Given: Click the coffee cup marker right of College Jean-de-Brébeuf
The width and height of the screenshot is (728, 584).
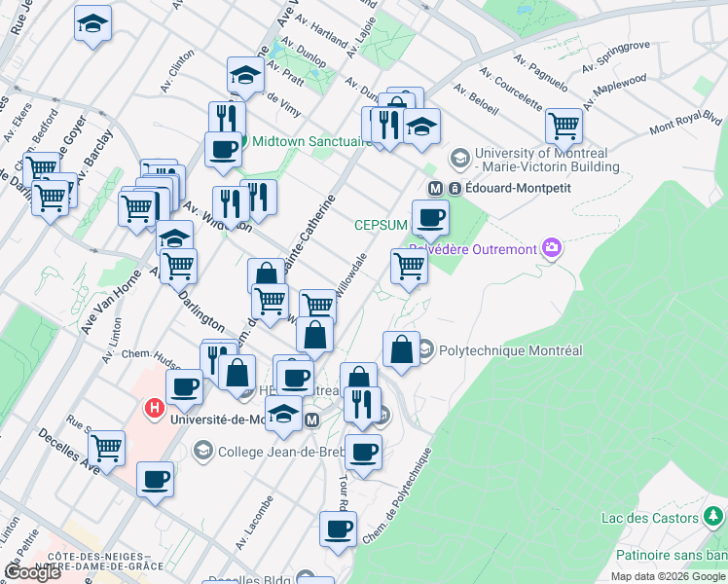Looking at the screenshot, I should (x=364, y=454).
